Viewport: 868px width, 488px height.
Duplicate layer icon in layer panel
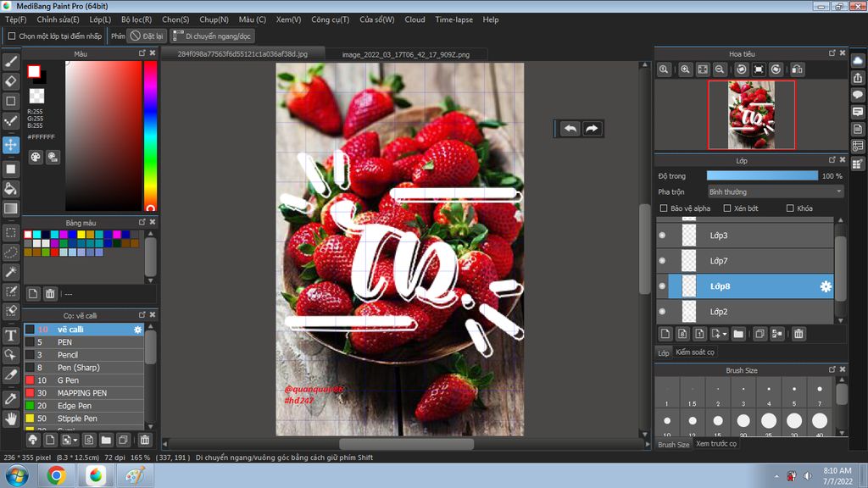click(760, 334)
